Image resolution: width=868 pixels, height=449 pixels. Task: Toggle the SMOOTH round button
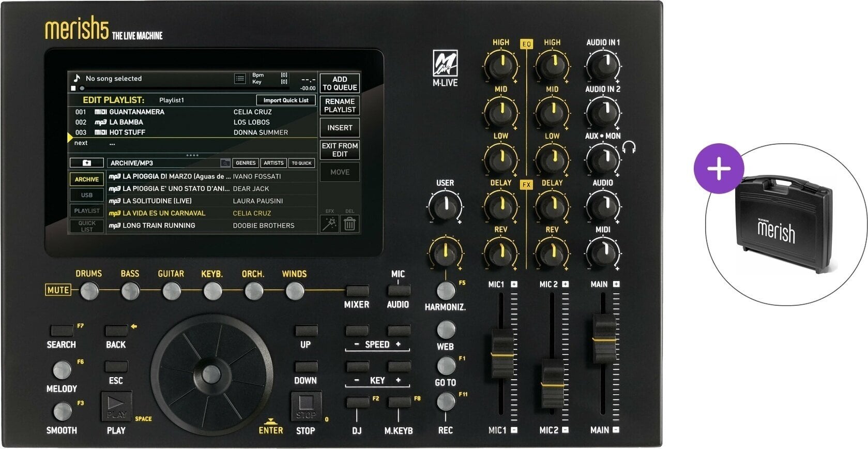(62, 411)
